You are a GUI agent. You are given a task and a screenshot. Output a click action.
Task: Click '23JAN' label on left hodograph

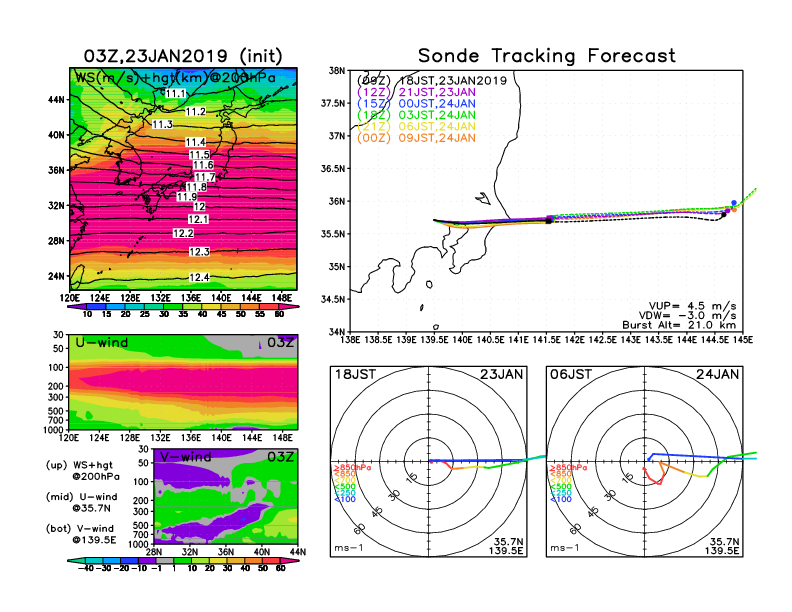coord(502,375)
